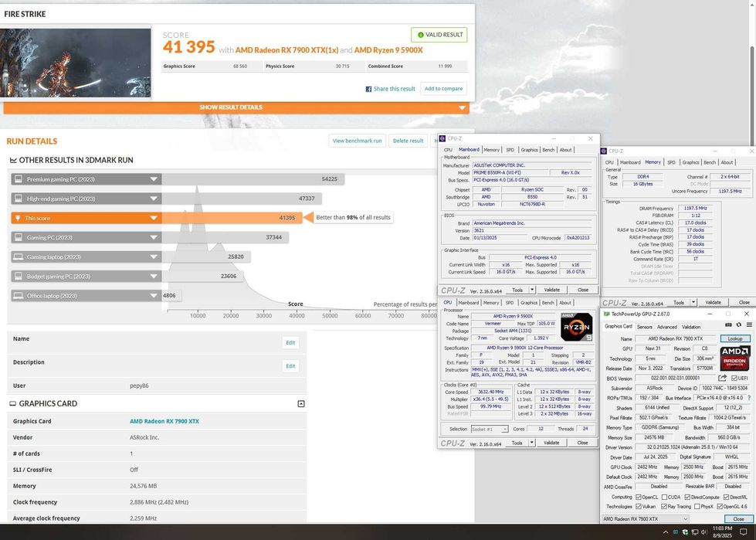This screenshot has width=756, height=540.
Task: Click the monitor icon on Premium gaming PC row
Action: 19,179
